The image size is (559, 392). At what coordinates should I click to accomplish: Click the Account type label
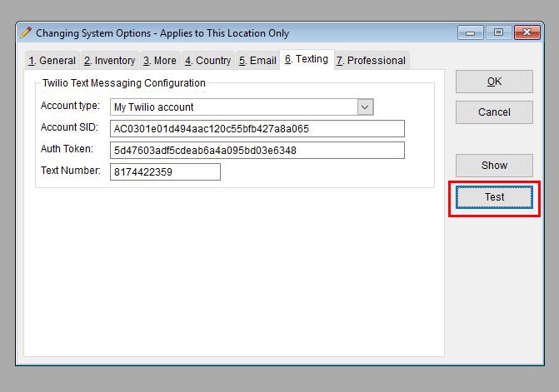click(x=70, y=106)
